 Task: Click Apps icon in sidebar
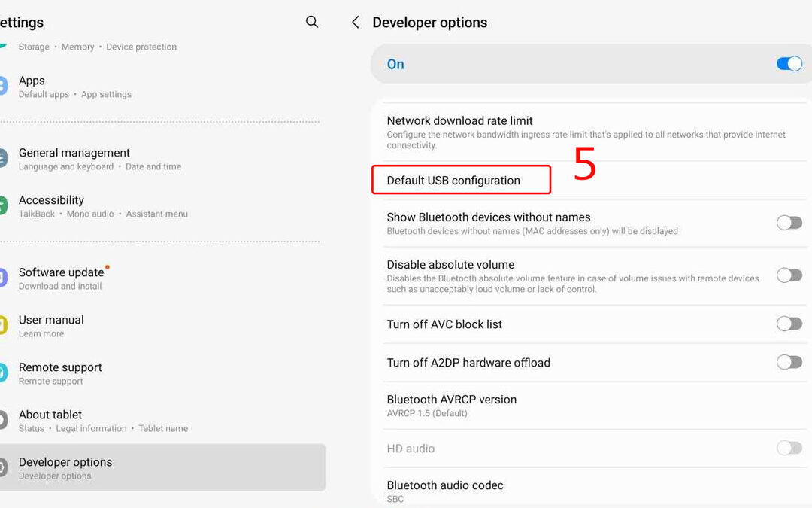3,86
